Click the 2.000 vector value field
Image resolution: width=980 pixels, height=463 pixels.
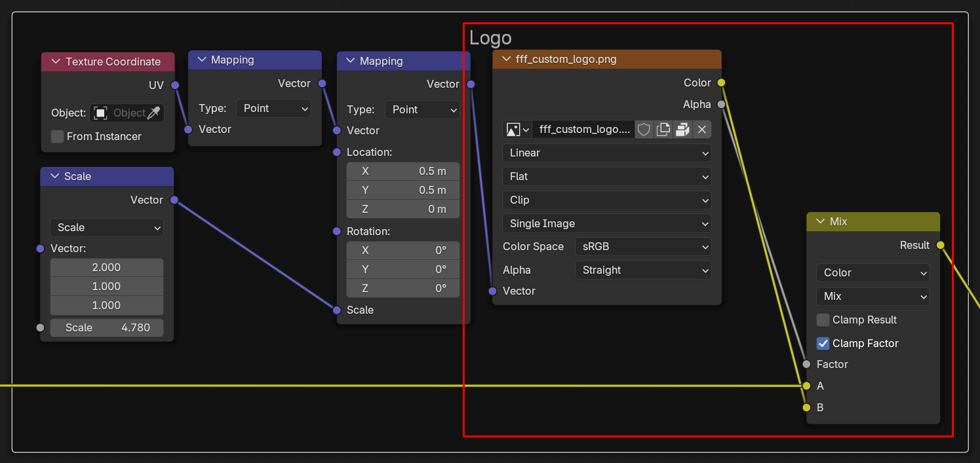[x=107, y=267]
